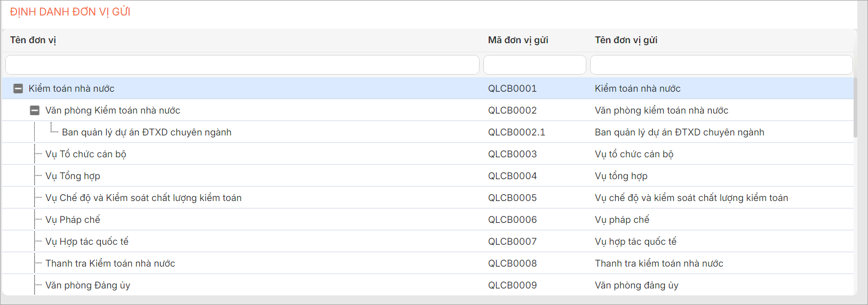Collapse the Văn phòng Kiểm toán nhà nước node
Image resolution: width=868 pixels, height=305 pixels.
[x=35, y=110]
